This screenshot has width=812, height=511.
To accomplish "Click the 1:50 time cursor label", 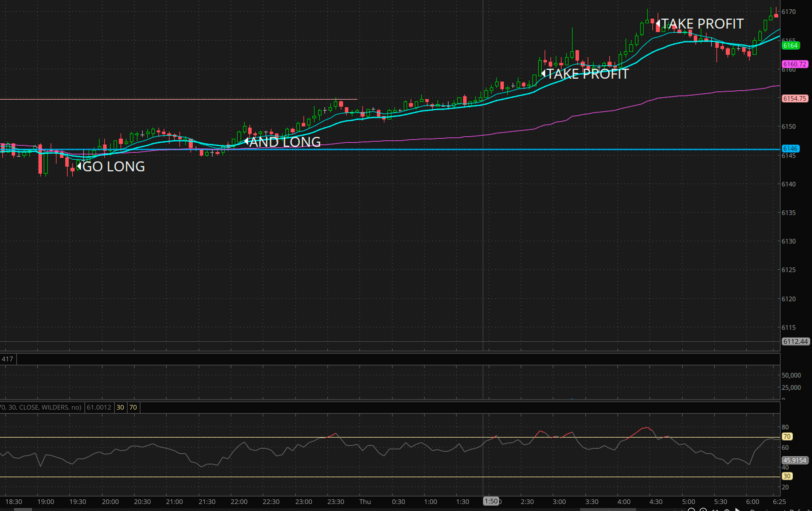I will (491, 501).
